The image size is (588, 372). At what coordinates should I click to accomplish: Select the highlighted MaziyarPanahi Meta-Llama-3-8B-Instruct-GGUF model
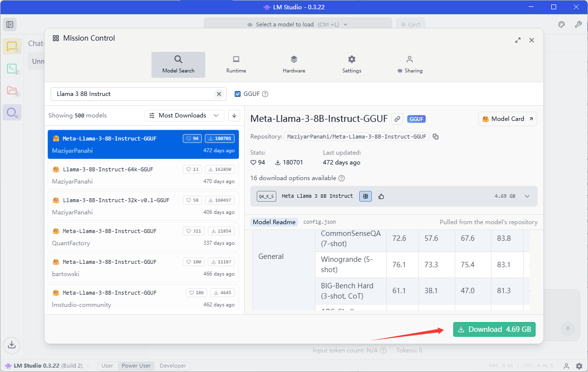(x=143, y=144)
